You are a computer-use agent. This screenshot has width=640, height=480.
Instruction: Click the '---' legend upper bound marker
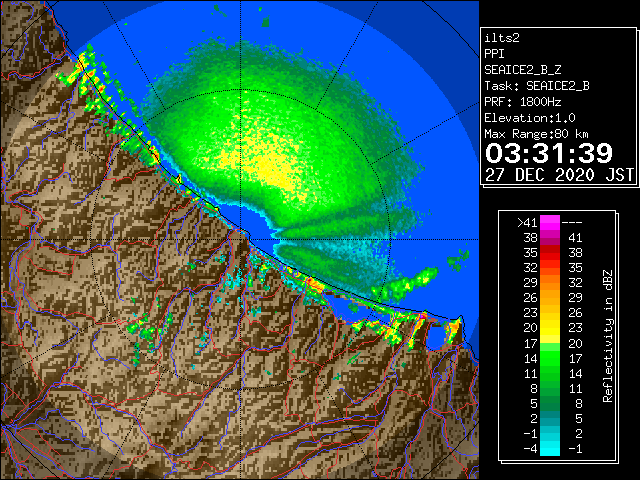[x=572, y=223]
